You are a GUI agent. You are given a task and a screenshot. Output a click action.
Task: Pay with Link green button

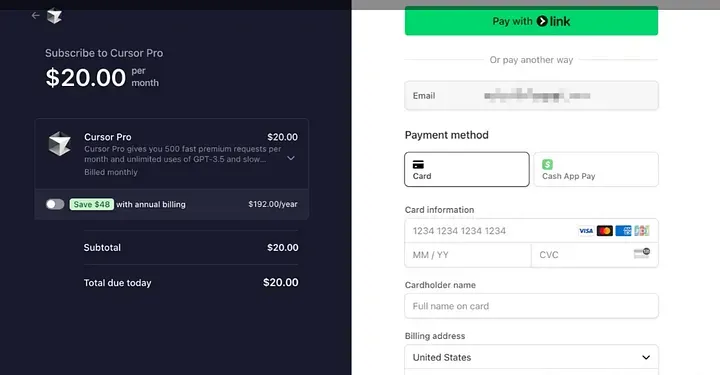click(531, 21)
